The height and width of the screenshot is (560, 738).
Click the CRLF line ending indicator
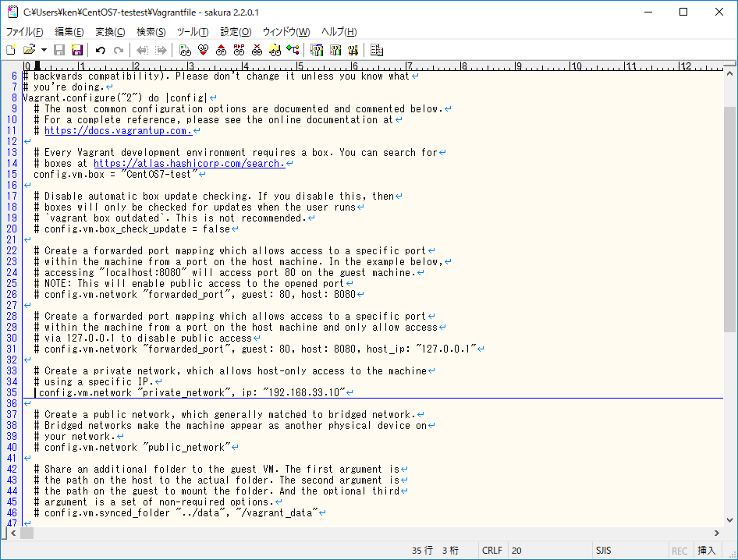coord(492,551)
